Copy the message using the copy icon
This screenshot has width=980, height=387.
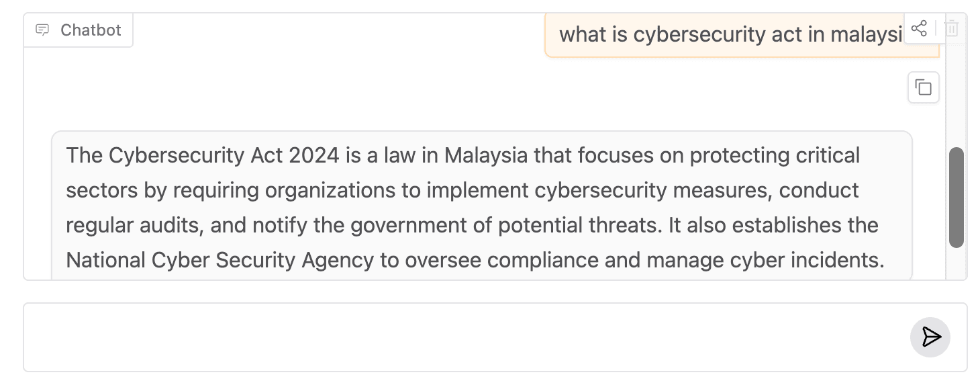[924, 87]
